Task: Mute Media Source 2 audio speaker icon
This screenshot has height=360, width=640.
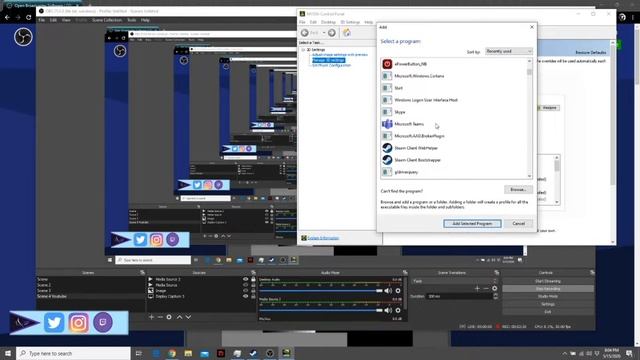Action: pyautogui.click(x=388, y=310)
